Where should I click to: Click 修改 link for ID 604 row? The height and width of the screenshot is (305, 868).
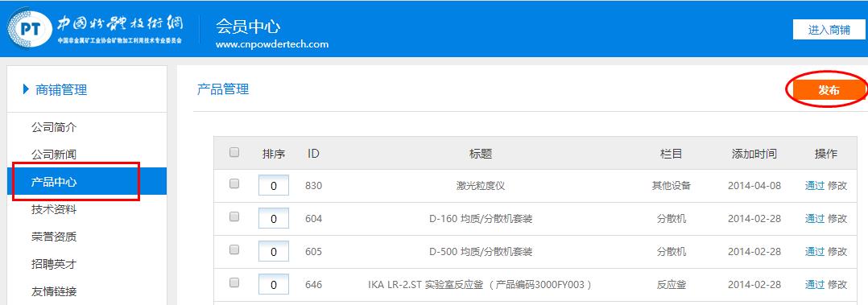click(837, 219)
